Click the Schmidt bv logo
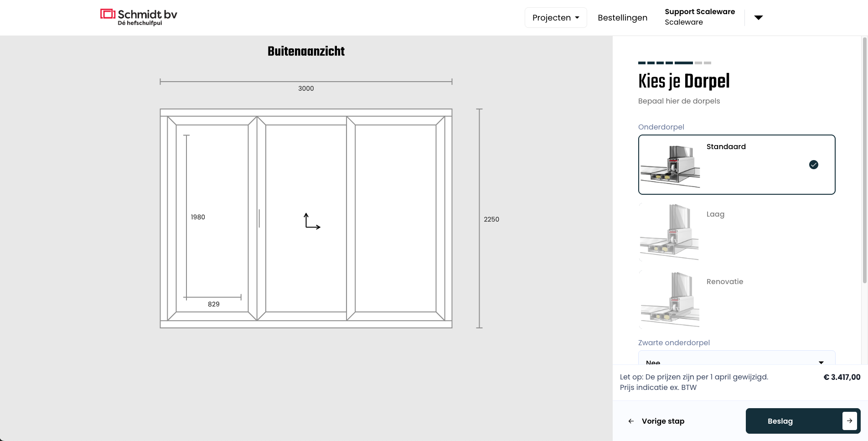The width and height of the screenshot is (868, 441). (139, 17)
